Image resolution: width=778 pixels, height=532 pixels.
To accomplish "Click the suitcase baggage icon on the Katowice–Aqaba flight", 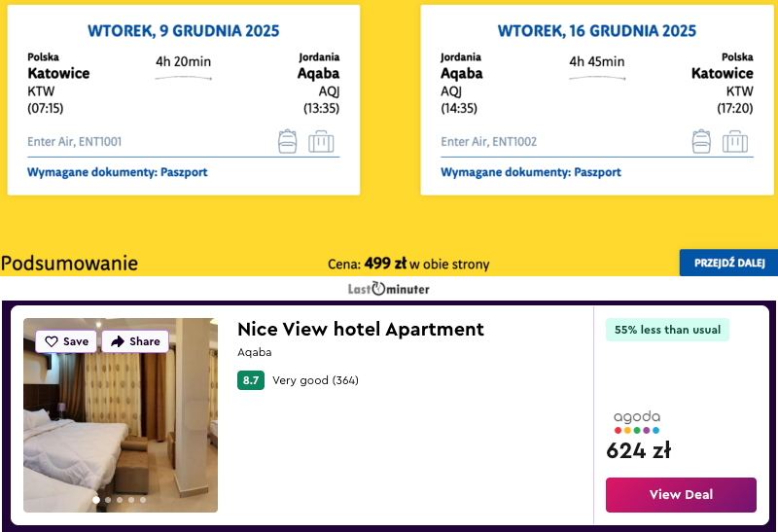I will 321,142.
